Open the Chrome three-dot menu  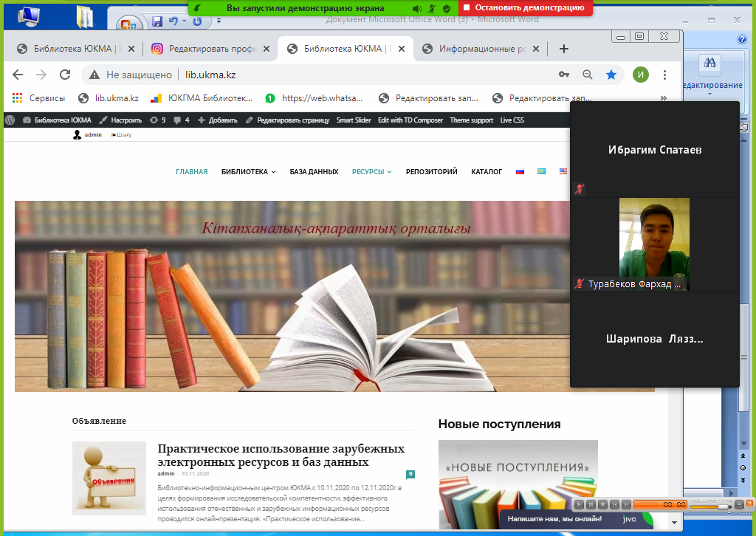(664, 75)
